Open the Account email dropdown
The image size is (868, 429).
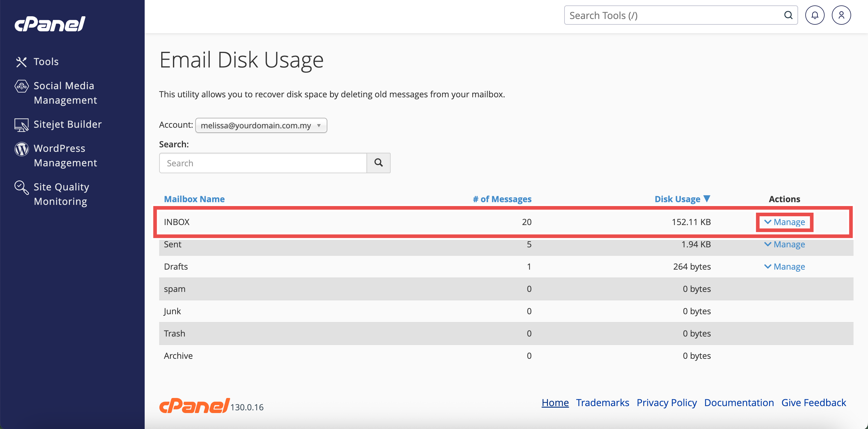261,125
